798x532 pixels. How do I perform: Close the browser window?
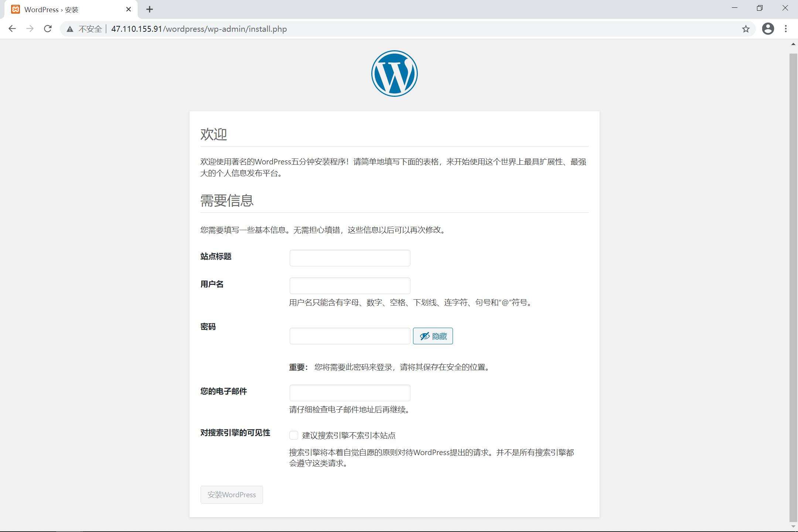(785, 8)
